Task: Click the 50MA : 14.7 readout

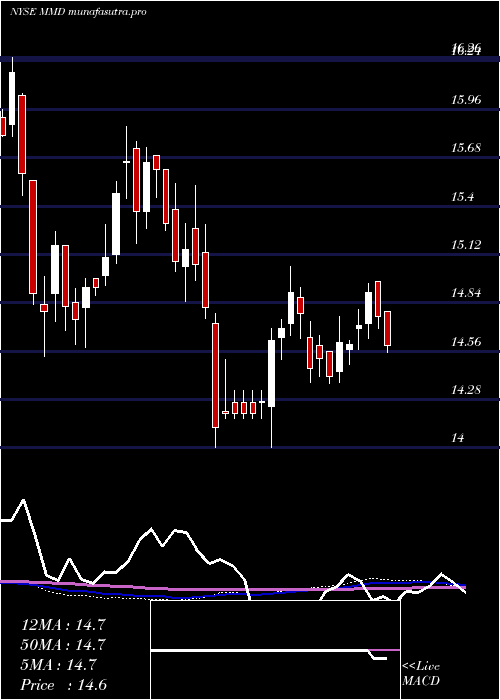Action: (x=63, y=645)
